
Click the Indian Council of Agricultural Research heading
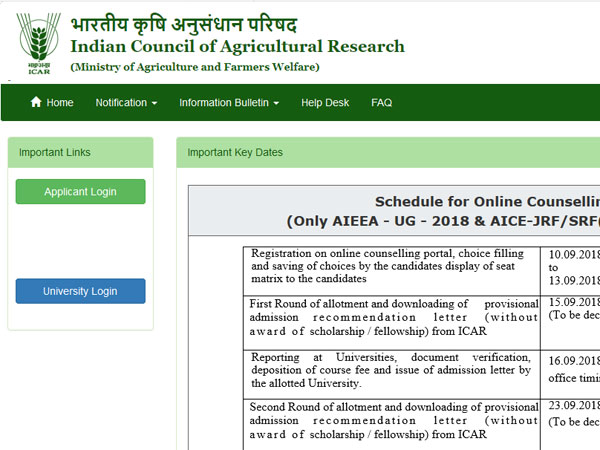point(237,46)
